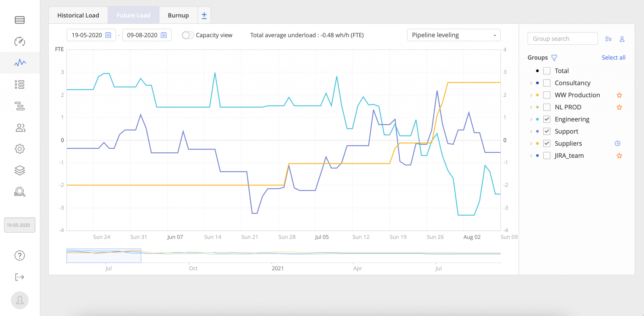Image resolution: width=644 pixels, height=316 pixels.
Task: Open the help question mark icon
Action: [19, 256]
